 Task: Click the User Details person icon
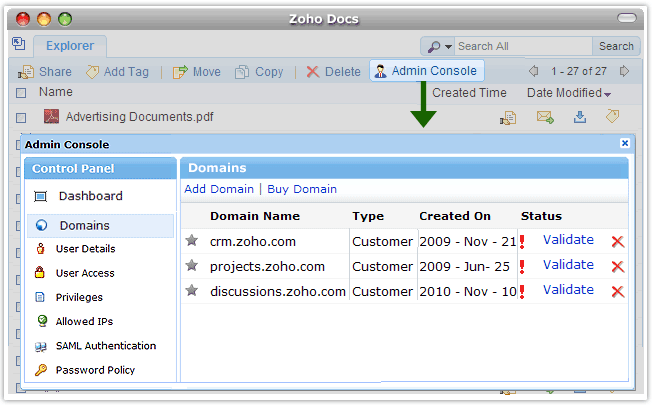click(40, 248)
